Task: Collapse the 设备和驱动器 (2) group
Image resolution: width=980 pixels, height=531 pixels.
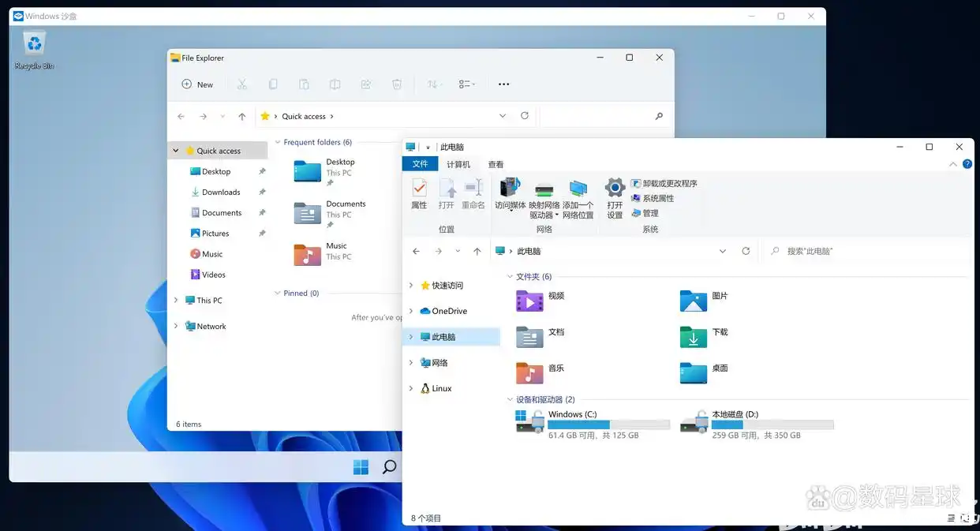Action: coord(510,400)
